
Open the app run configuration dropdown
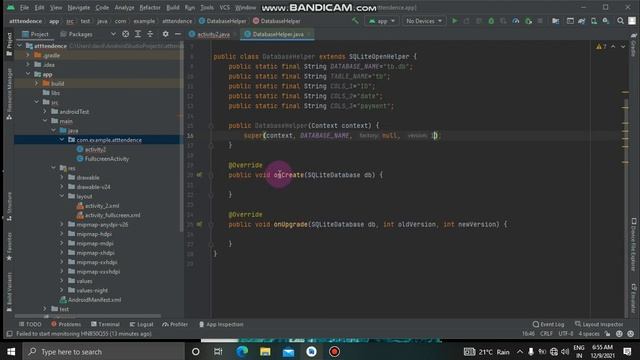[382, 21]
